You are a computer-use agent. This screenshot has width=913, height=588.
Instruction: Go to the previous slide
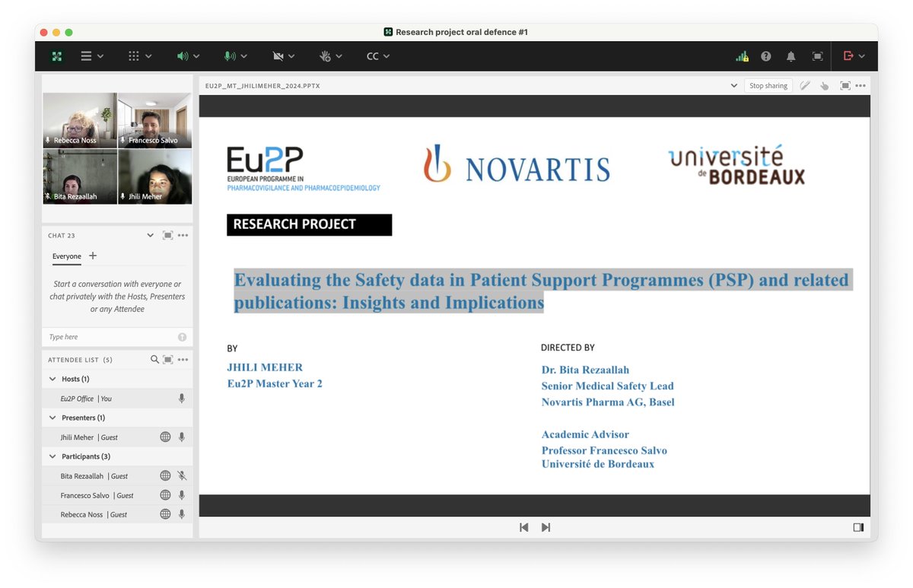[523, 527]
